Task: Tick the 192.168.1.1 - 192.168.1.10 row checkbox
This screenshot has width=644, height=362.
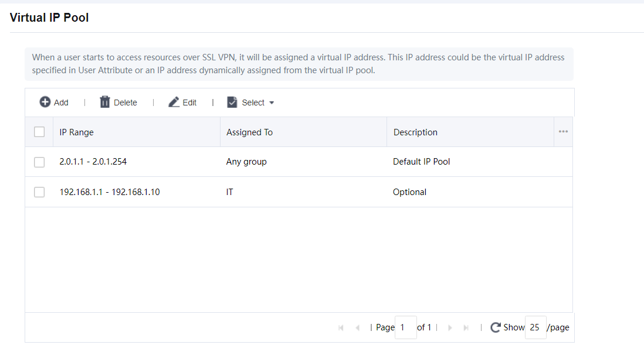Action: [x=39, y=192]
